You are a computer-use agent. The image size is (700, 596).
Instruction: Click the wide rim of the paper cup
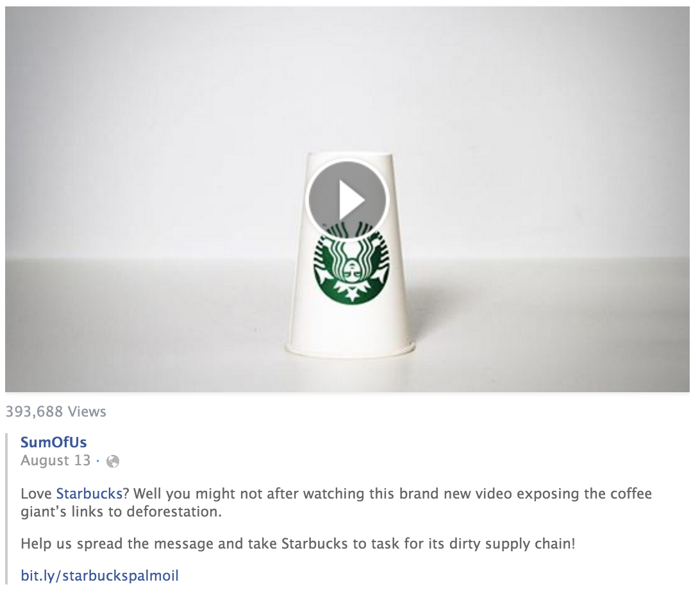point(351,350)
